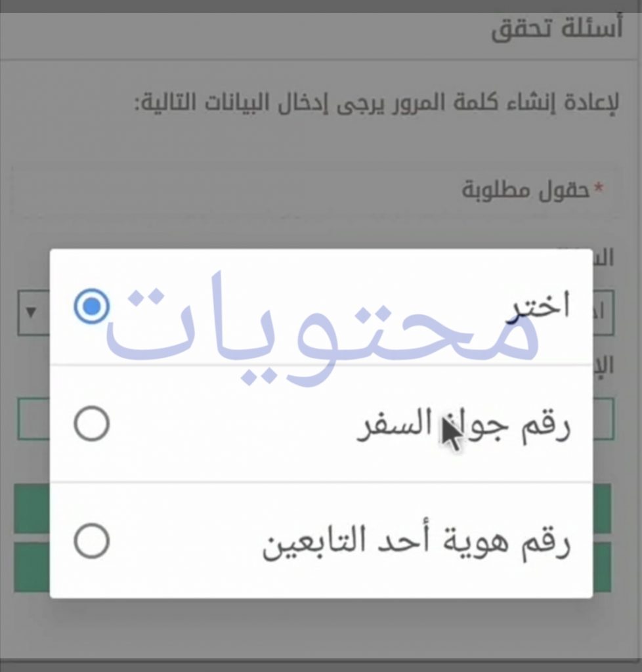
Task: Click the dark strip at the screen bottom
Action: [x=321, y=665]
